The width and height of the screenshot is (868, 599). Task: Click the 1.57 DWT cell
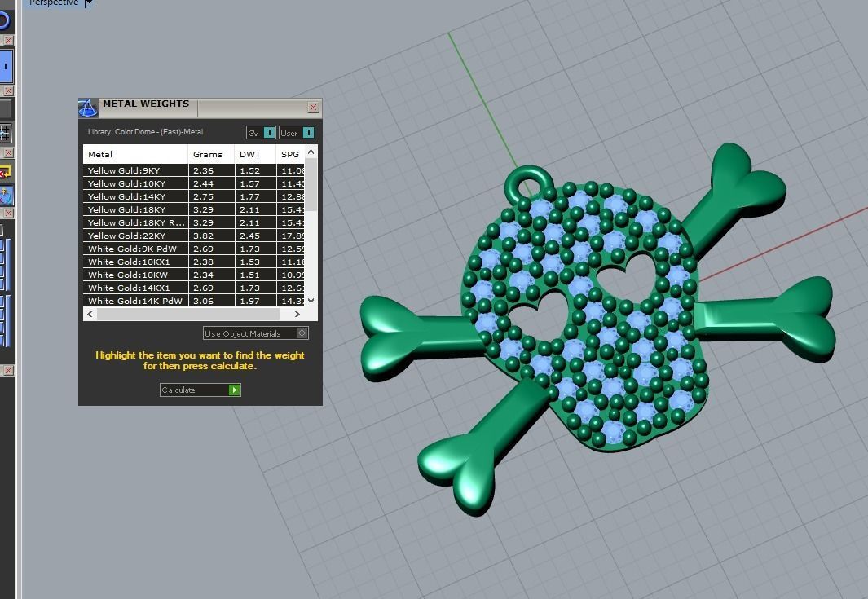point(255,183)
